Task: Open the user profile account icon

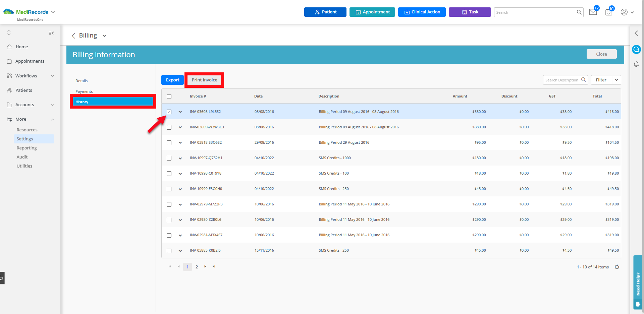Action: pos(624,12)
